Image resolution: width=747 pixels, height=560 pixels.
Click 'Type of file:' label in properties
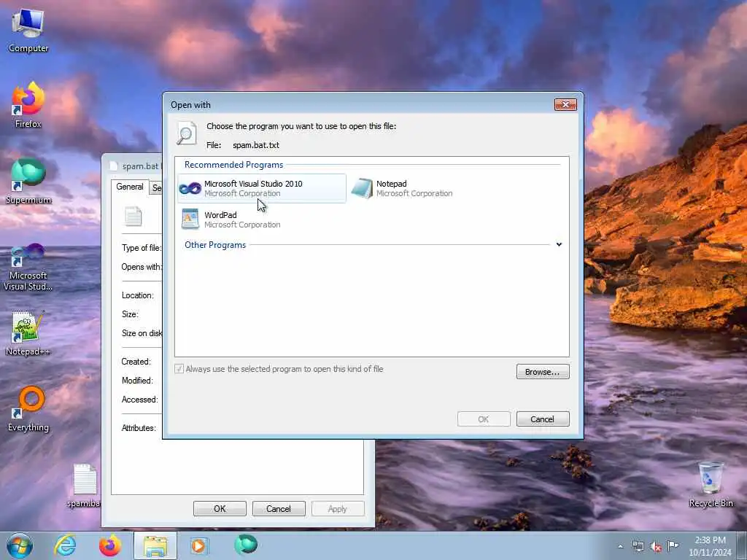tap(142, 248)
